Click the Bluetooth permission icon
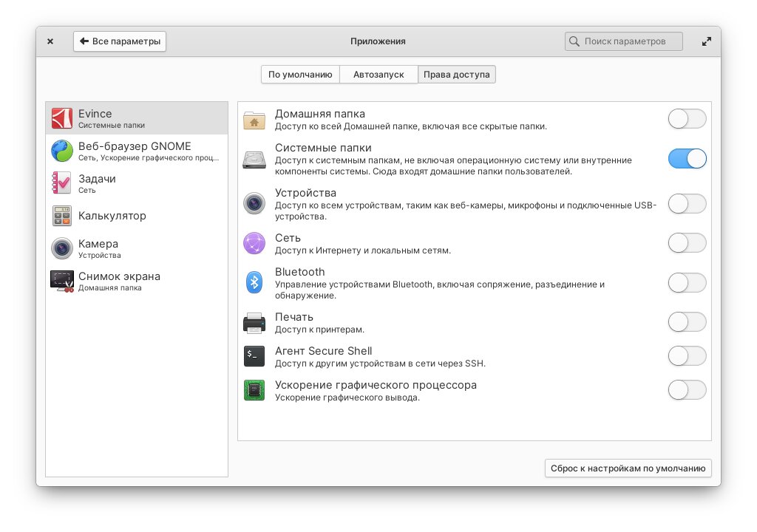757x532 pixels. pyautogui.click(x=254, y=282)
